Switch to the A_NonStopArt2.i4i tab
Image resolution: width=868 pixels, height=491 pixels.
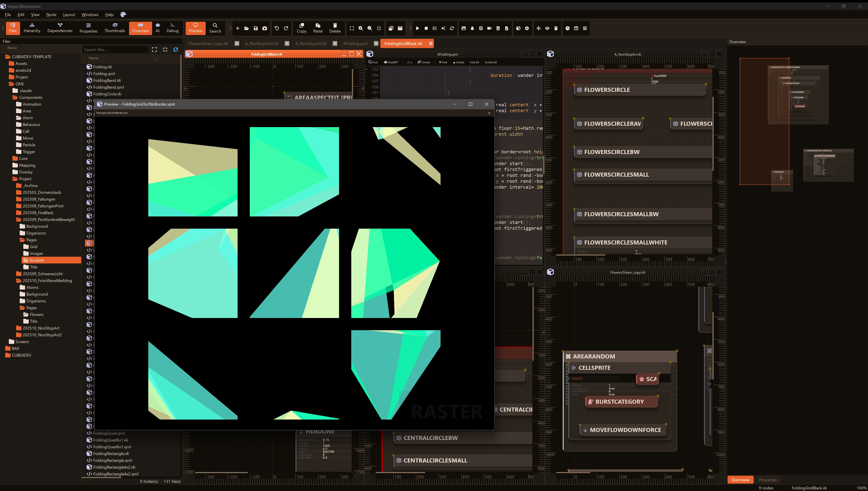pos(262,43)
